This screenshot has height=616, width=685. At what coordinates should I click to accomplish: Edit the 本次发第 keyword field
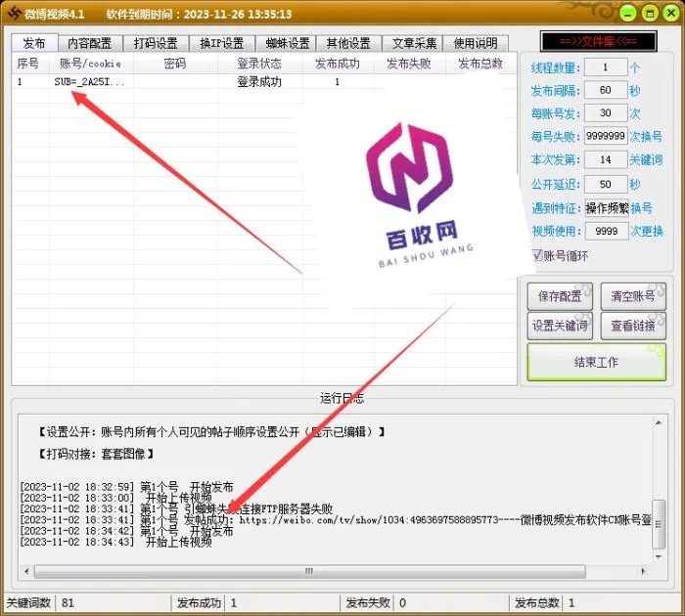tap(606, 159)
